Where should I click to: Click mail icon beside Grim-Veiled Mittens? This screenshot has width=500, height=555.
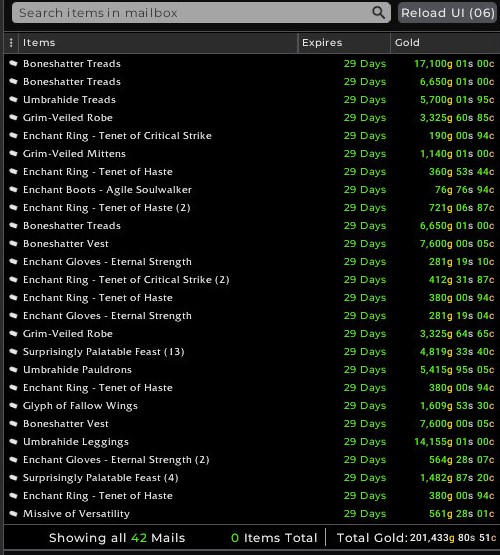(x=13, y=153)
